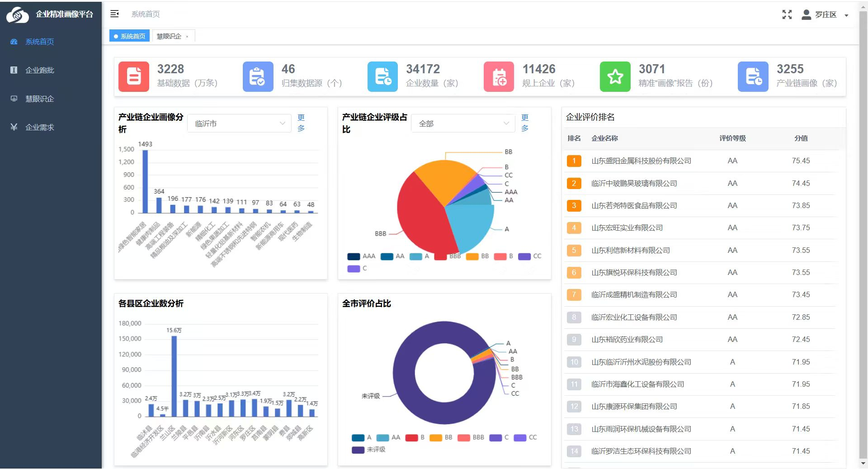The image size is (868, 469).
Task: Open 企业跑批 in the sidebar
Action: [40, 70]
